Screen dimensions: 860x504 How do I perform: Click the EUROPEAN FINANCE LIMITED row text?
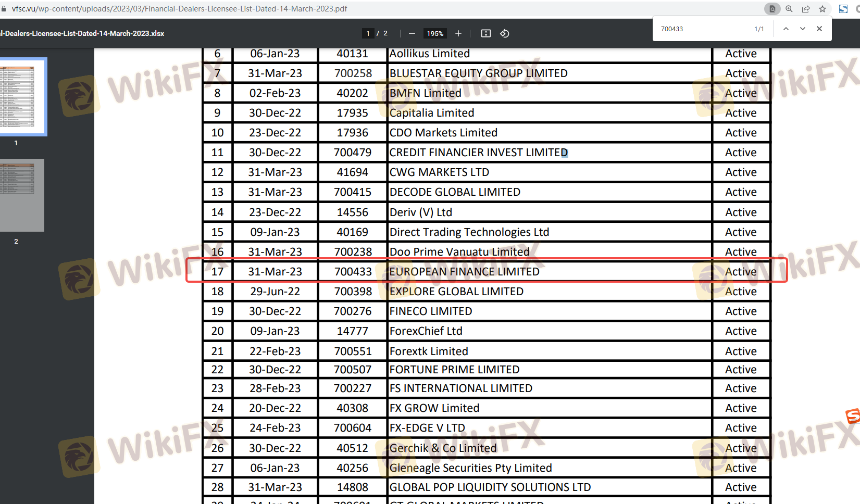(x=464, y=272)
